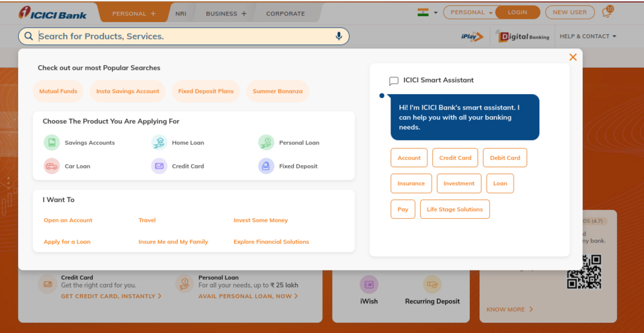Choose Life Stage Solutions option
Screen dimensions: 644x333
[x=455, y=209]
